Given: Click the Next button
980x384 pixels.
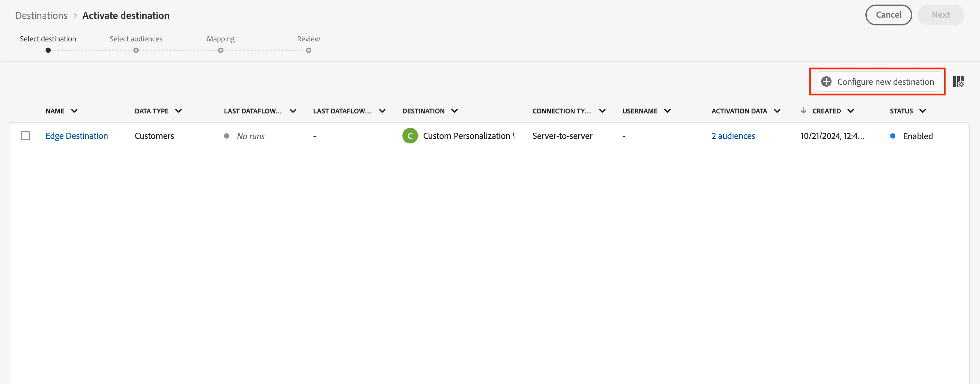Looking at the screenshot, I should (x=941, y=15).
